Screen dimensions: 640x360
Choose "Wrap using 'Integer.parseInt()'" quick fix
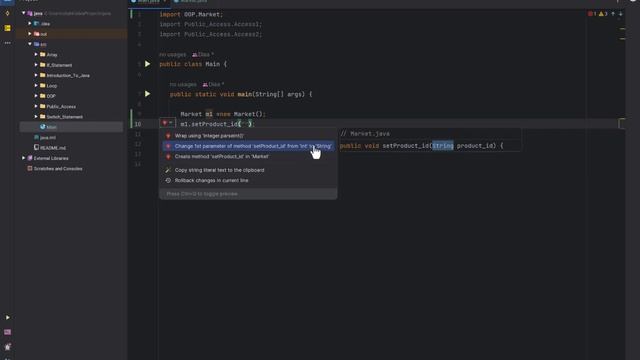[x=248, y=136]
